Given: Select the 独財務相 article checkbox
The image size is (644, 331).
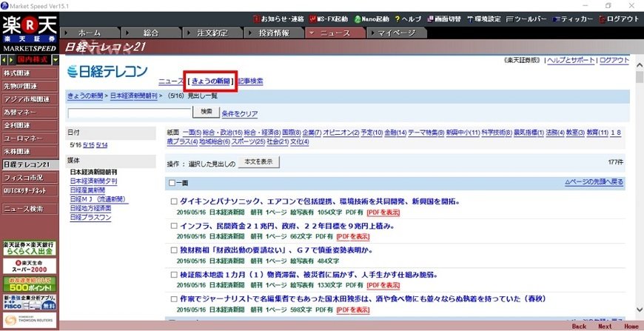Looking at the screenshot, I should [x=175, y=249].
